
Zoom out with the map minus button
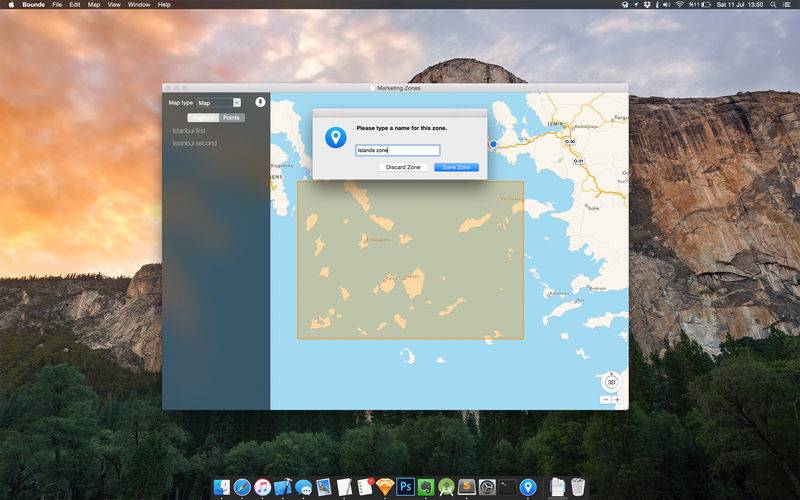pos(605,399)
